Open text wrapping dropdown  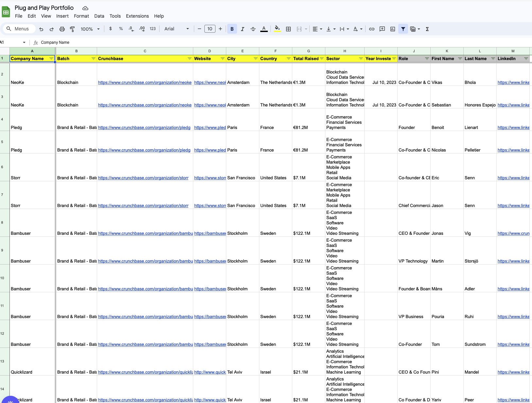[344, 29]
